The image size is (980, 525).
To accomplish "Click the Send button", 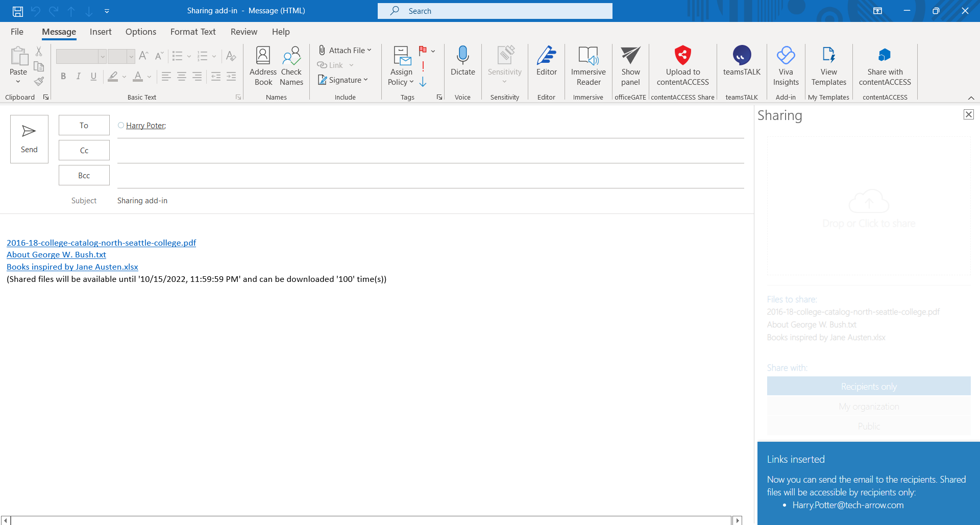I will click(29, 139).
